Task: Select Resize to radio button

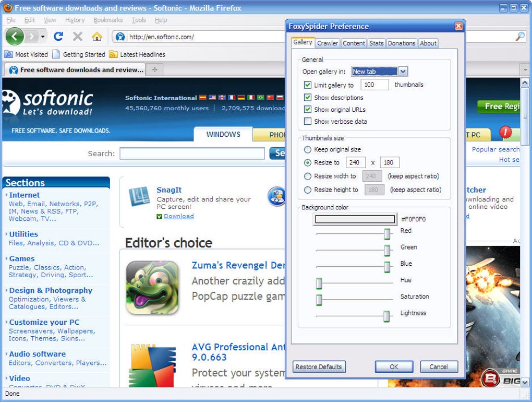Action: tap(308, 163)
